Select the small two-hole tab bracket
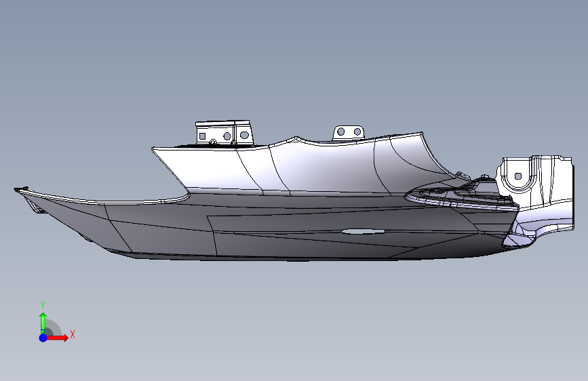The height and width of the screenshot is (381, 588). coord(349,133)
